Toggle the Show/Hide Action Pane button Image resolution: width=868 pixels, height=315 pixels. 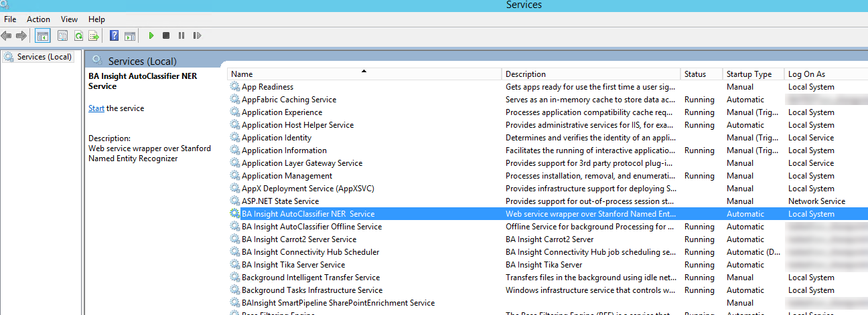130,35
